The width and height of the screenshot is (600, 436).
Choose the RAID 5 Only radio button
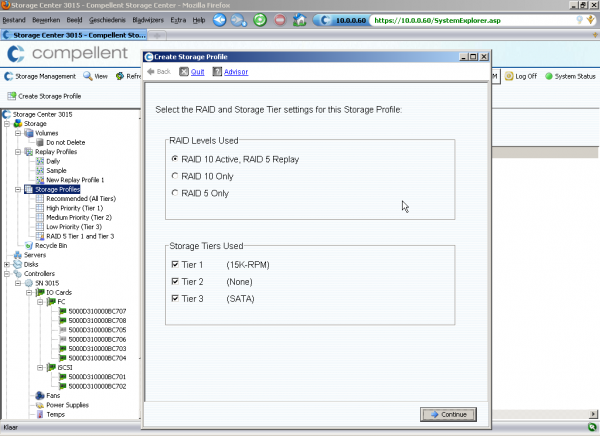tap(176, 192)
